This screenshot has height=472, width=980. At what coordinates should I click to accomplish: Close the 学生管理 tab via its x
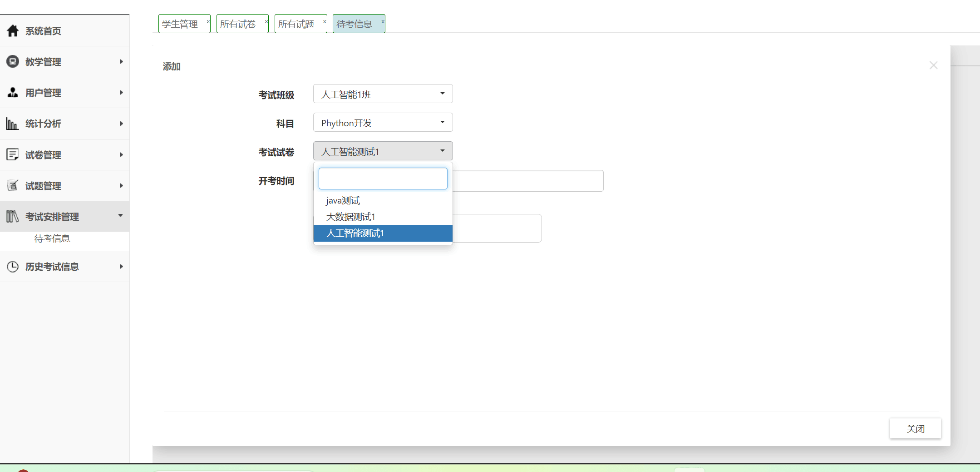[208, 21]
